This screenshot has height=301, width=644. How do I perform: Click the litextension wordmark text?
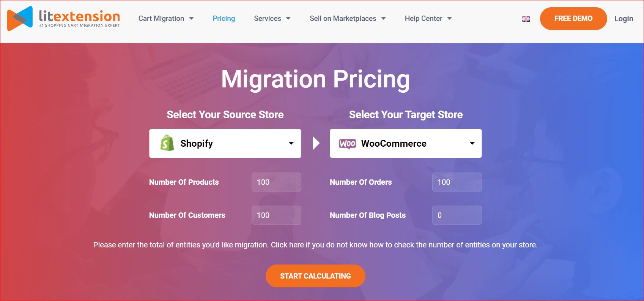pyautogui.click(x=79, y=16)
